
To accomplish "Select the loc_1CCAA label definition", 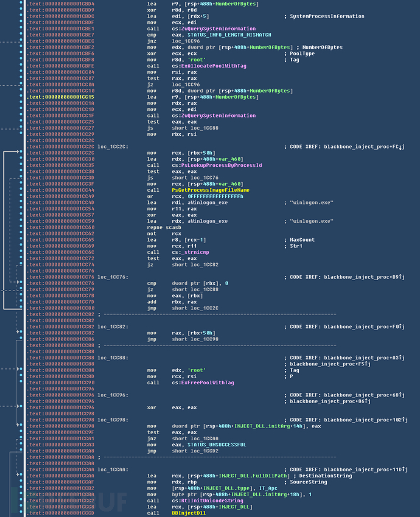I will click(111, 470).
